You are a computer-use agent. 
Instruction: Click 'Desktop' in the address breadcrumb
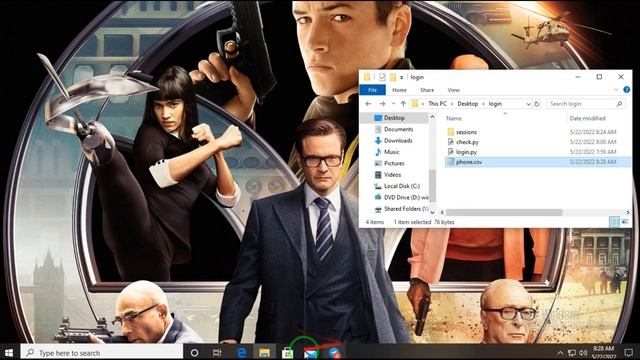click(x=467, y=104)
